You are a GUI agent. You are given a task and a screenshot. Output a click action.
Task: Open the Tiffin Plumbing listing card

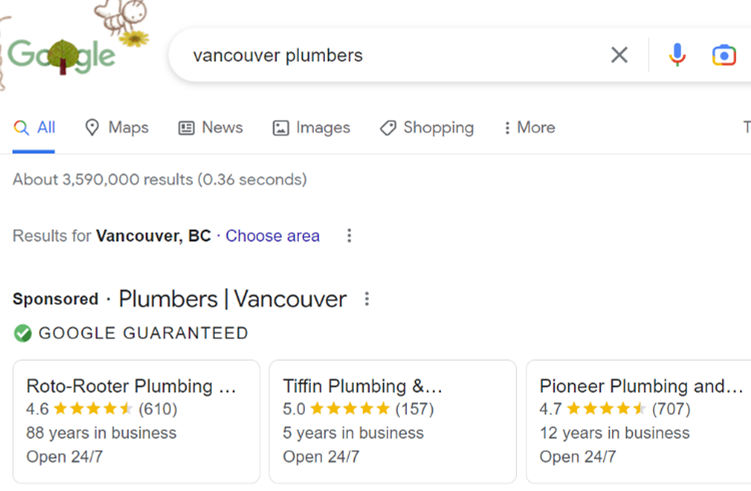click(393, 422)
